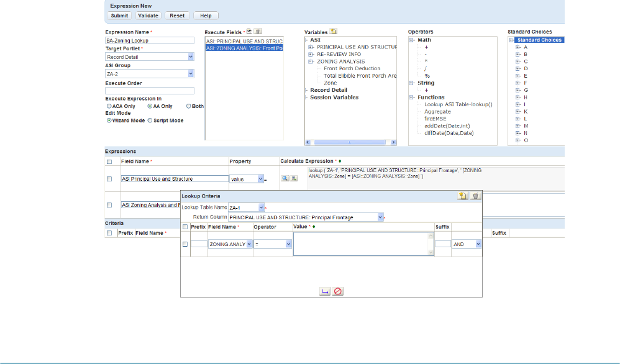620x364 pixels.
Task: Focus the Expression Name input field
Action: 150,40
